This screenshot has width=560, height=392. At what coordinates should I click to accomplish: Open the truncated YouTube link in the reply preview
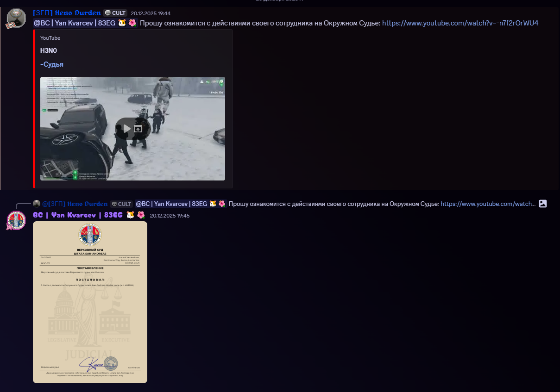488,204
